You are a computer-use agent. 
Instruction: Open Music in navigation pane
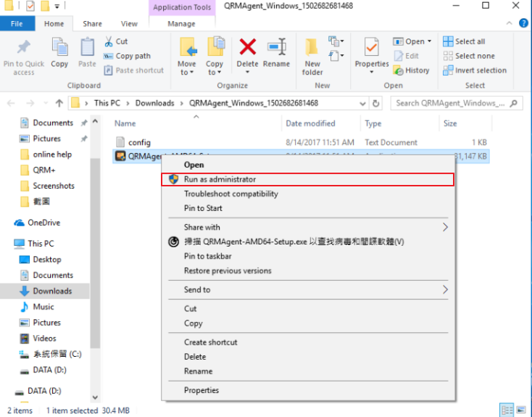[x=37, y=307]
